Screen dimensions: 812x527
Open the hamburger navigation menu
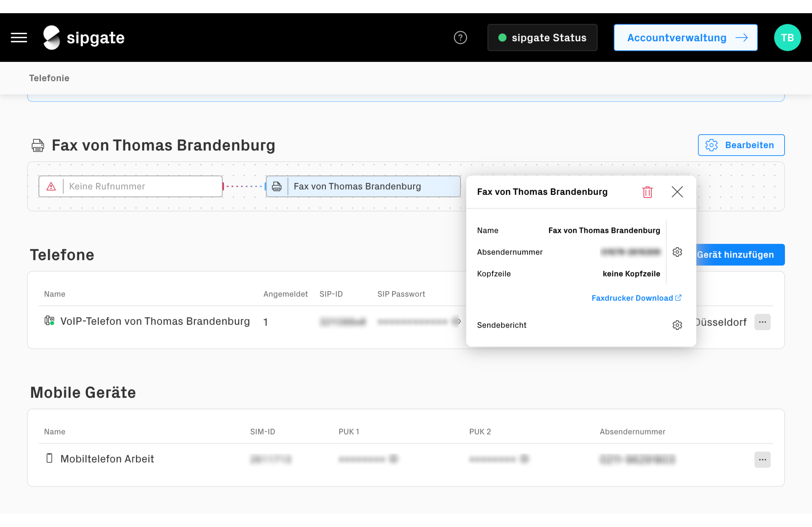coord(19,37)
